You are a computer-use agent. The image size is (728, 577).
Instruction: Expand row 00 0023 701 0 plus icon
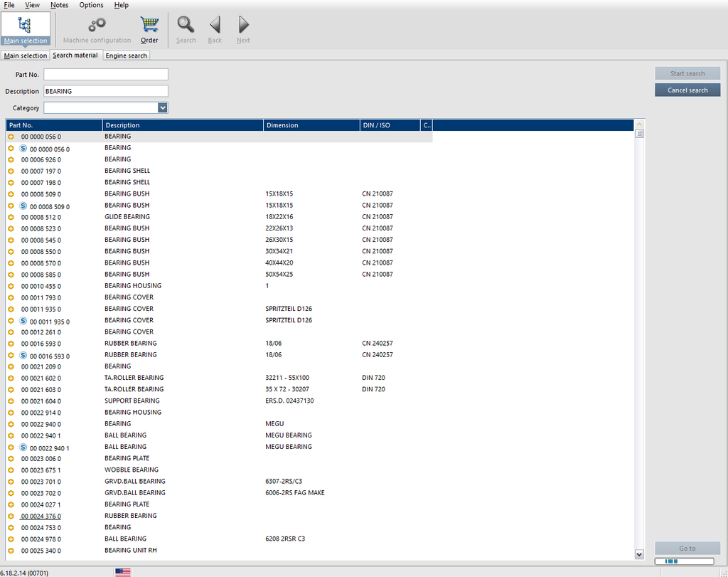[x=11, y=482]
